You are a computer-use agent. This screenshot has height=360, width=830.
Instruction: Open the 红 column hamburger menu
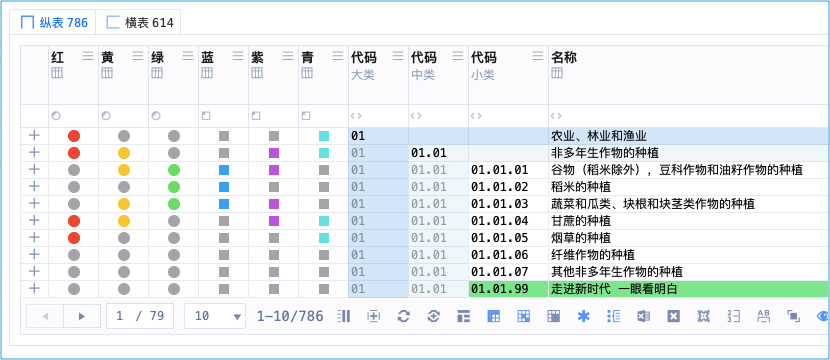tap(88, 56)
